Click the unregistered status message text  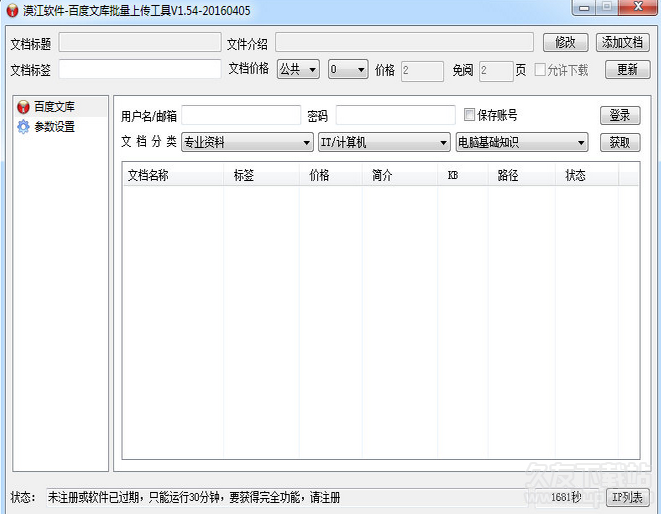click(x=194, y=497)
